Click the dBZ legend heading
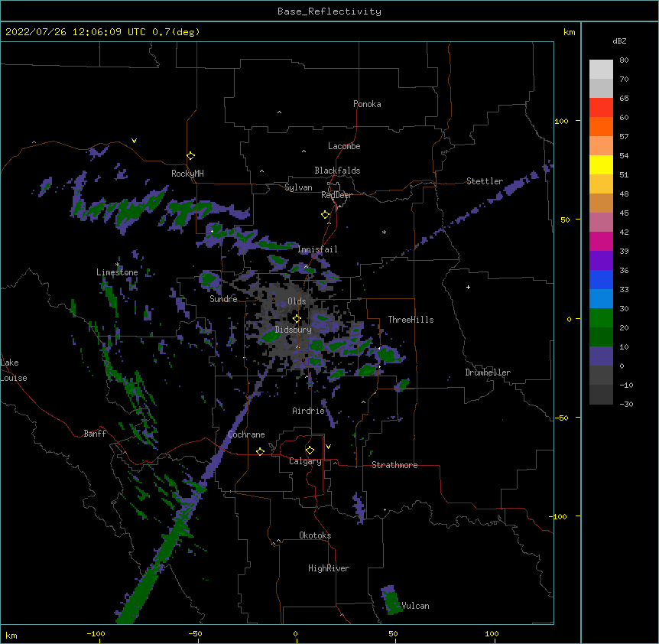 pyautogui.click(x=619, y=41)
